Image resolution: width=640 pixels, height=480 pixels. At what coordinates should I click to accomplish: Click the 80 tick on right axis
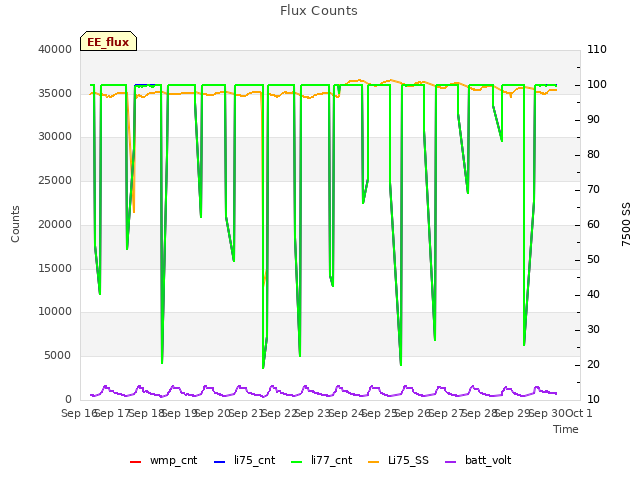point(593,155)
